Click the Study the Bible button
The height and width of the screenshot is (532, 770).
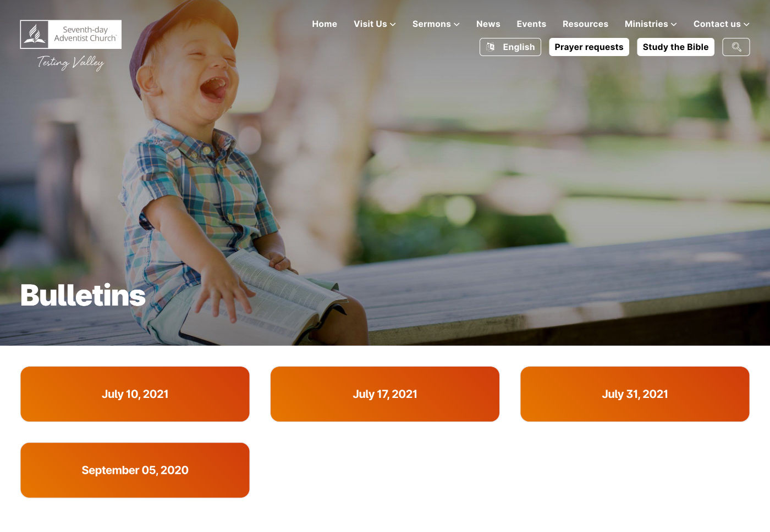click(x=675, y=47)
